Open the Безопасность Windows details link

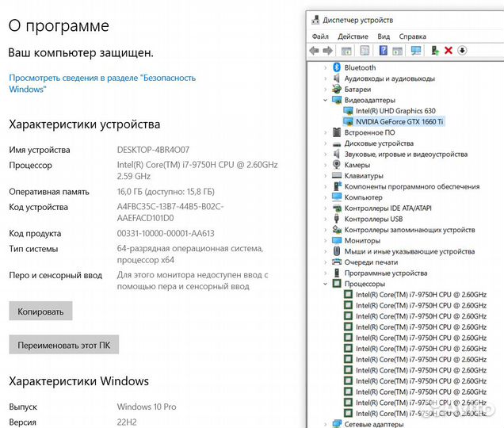click(x=102, y=83)
